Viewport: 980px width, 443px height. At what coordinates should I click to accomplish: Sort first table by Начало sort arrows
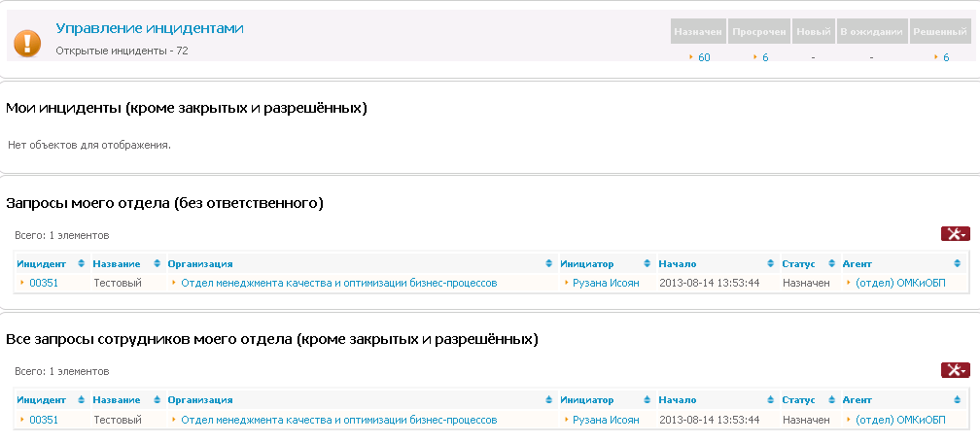pyautogui.click(x=771, y=263)
